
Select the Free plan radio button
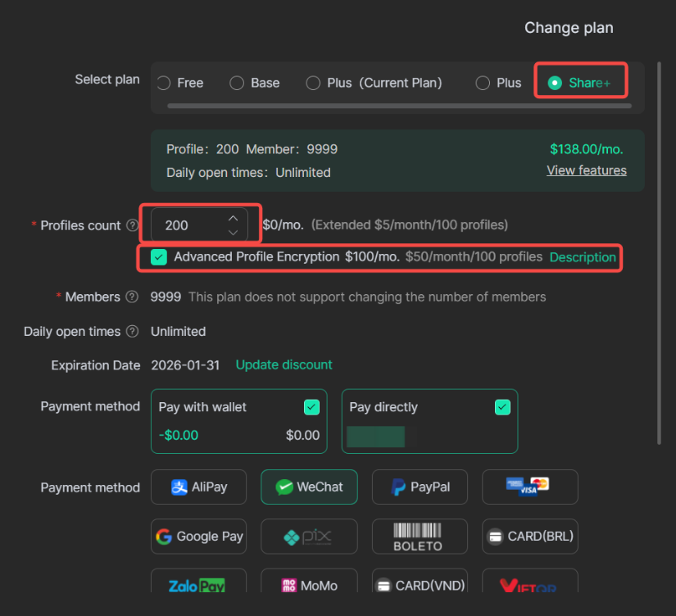click(x=164, y=83)
